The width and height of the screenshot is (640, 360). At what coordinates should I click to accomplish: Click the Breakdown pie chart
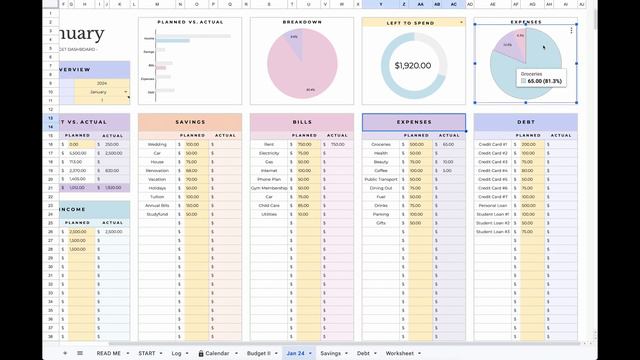302,63
